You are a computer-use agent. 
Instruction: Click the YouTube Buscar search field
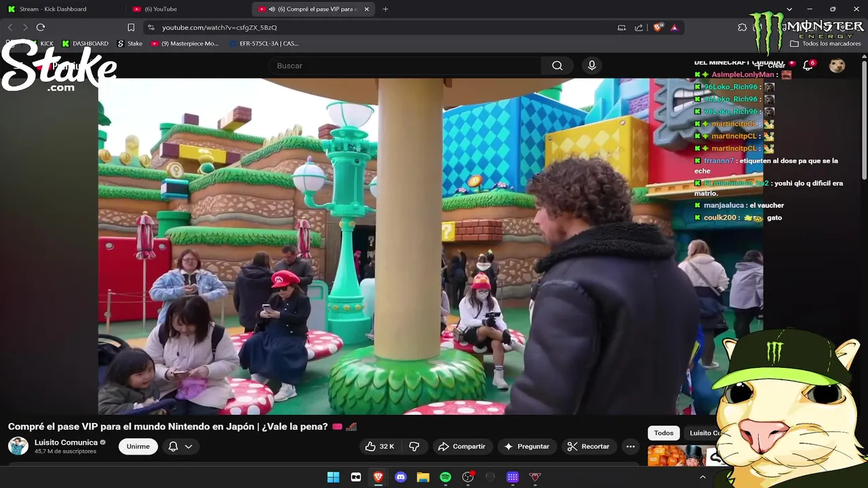(x=405, y=66)
